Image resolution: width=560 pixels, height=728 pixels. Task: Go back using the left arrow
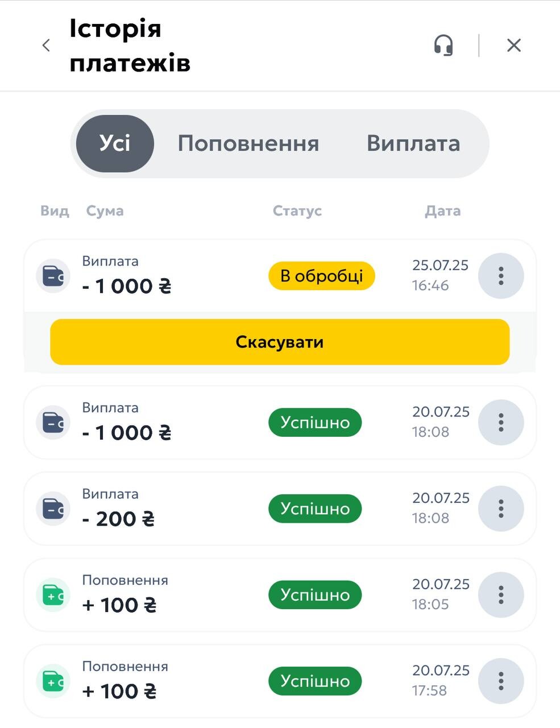[x=47, y=45]
